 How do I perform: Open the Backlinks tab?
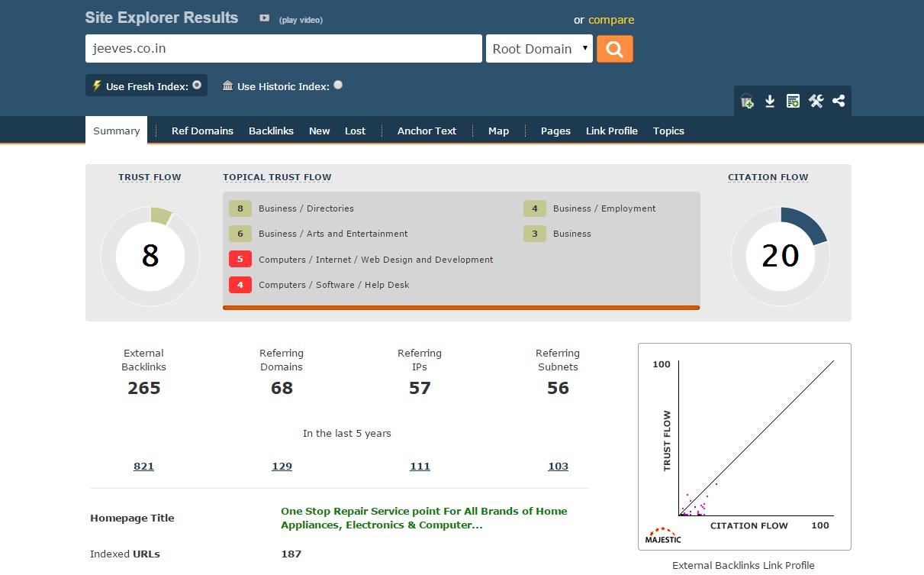point(271,131)
